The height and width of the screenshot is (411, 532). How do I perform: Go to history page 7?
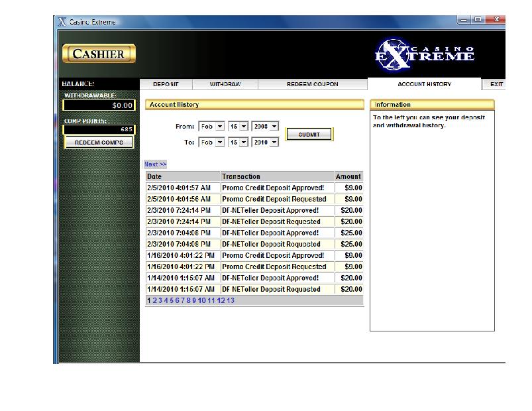[x=183, y=300]
